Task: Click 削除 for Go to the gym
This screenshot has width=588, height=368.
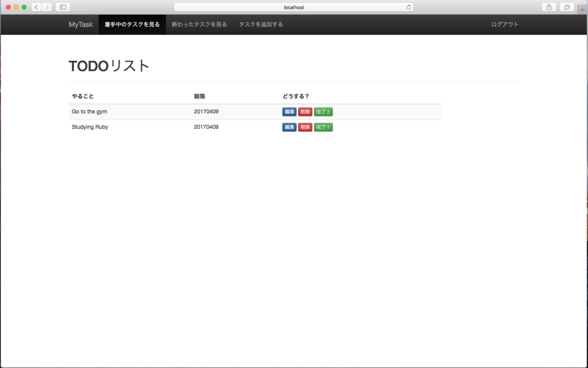Action: (x=305, y=112)
